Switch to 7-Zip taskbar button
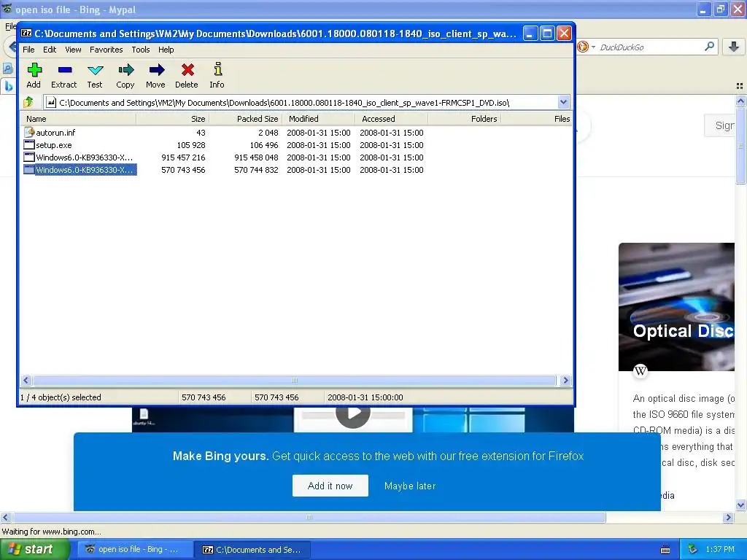The height and width of the screenshot is (560, 747). 253,550
